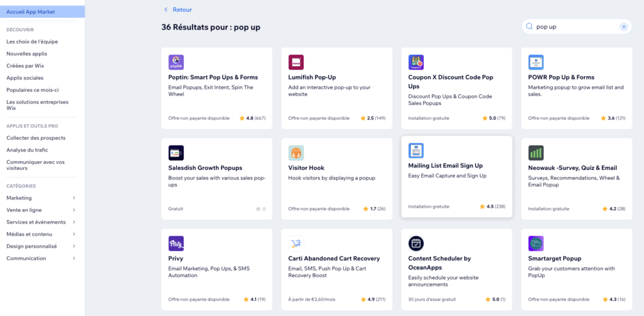Screen dimensions: 644x316
Task: Open Visitor Hook title
Action: [x=306, y=168]
